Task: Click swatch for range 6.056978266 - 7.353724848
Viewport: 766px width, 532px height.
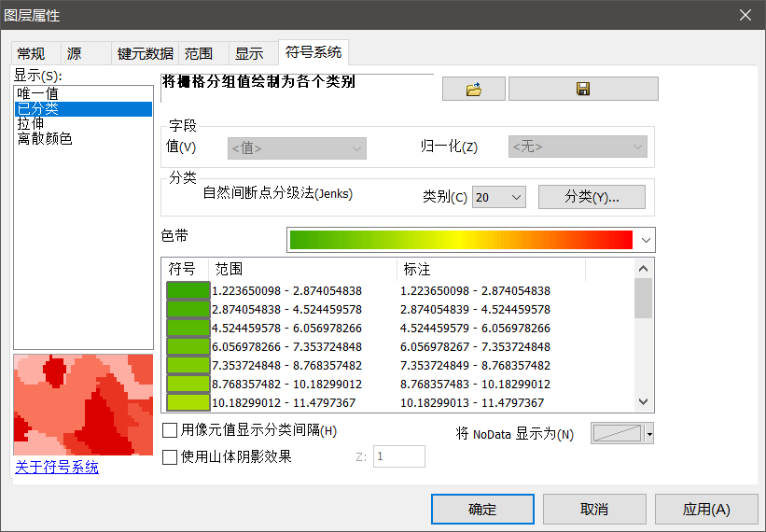Action: (x=188, y=347)
